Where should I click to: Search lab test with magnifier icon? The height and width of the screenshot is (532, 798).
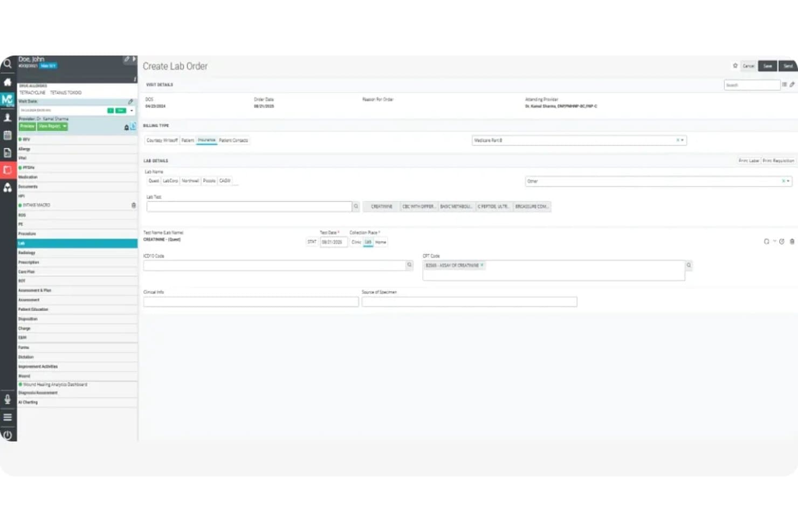coord(356,206)
